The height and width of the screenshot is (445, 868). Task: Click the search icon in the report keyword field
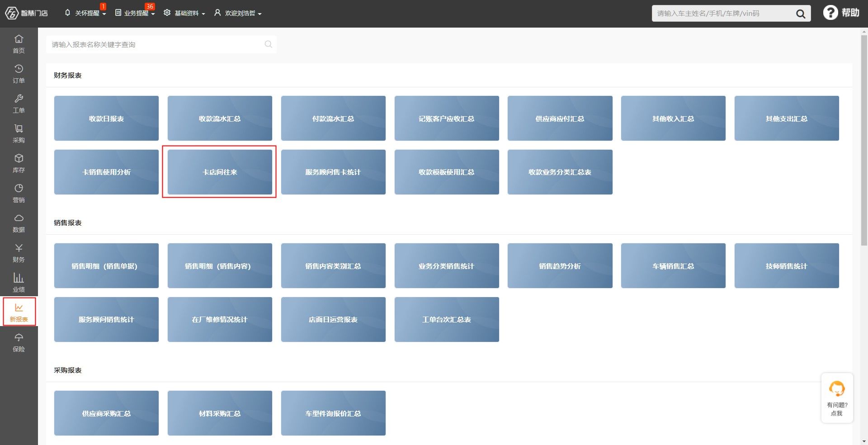268,44
